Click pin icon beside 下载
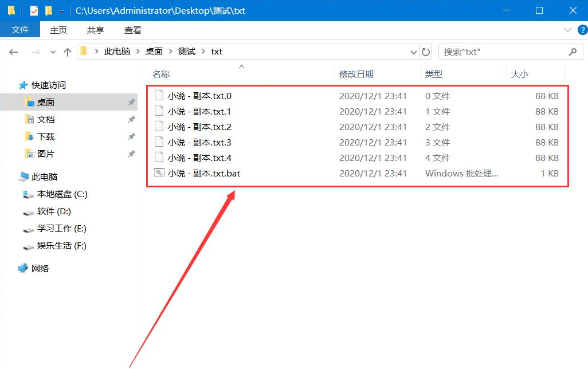This screenshot has height=369, width=588. tap(131, 136)
